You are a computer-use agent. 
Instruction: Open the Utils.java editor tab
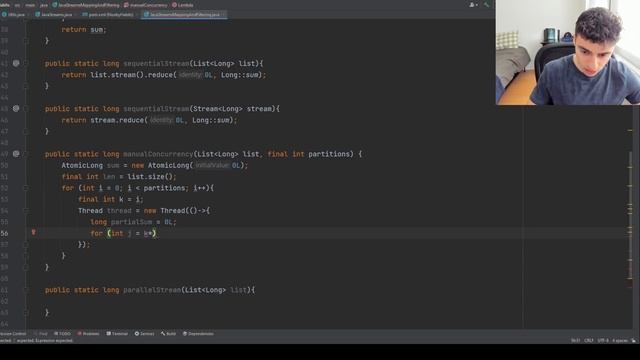(14, 15)
